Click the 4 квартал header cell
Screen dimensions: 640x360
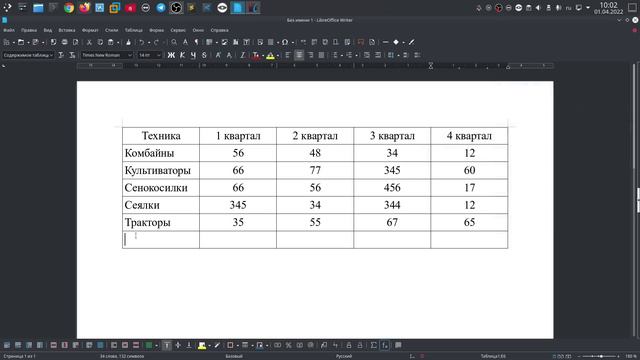469,136
